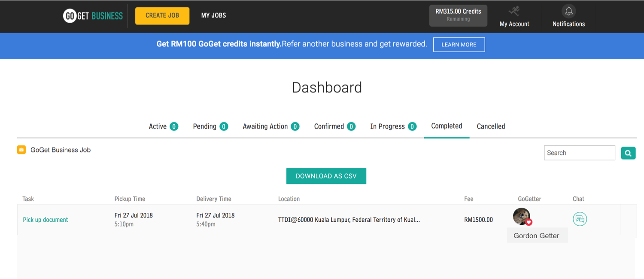Viewport: 644px width, 279px height.
Task: Click the Gordon Getter name tooltip
Action: tap(537, 236)
